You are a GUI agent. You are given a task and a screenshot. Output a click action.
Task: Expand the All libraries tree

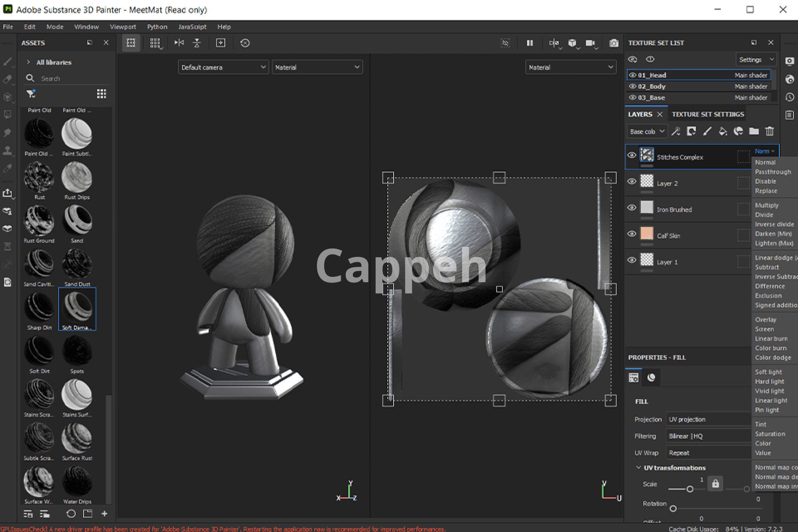pyautogui.click(x=28, y=62)
